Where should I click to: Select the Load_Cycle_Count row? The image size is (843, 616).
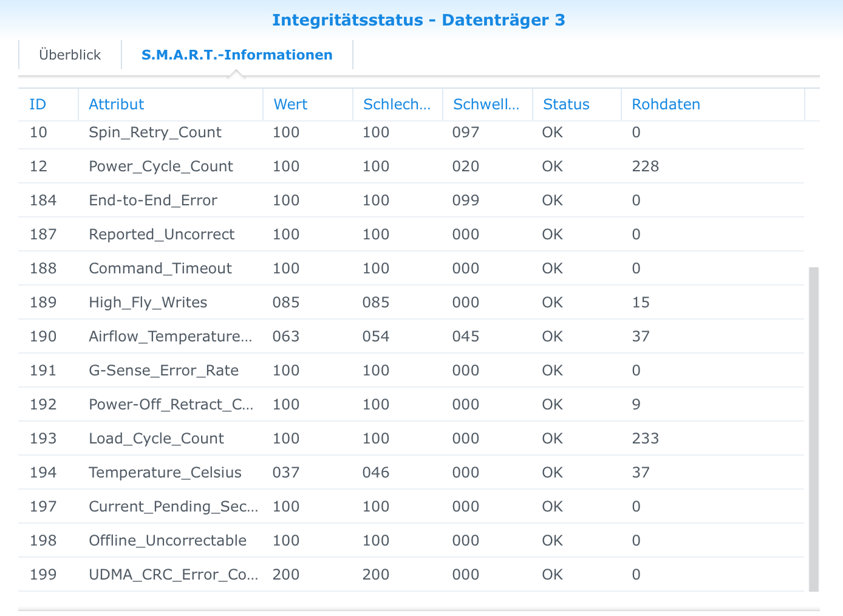411,439
